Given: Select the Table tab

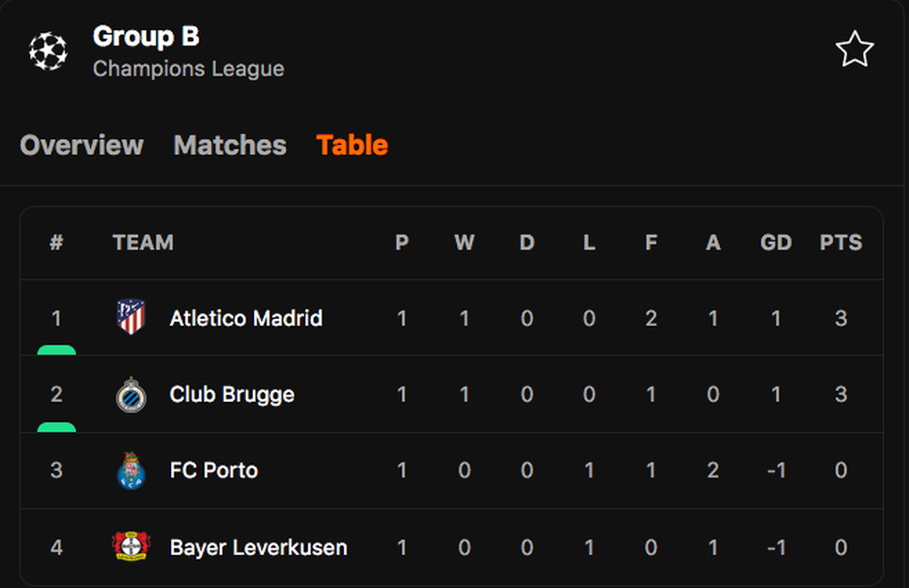Looking at the screenshot, I should tap(352, 145).
